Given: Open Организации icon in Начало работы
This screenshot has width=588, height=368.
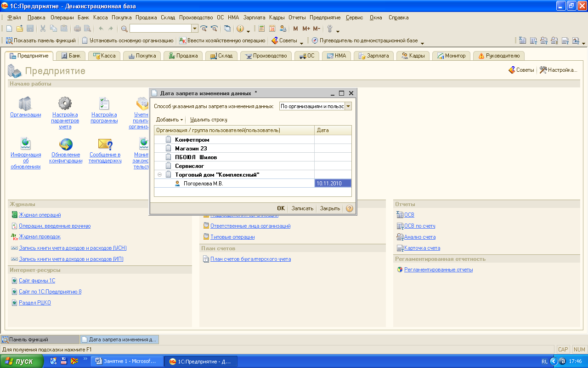Looking at the screenshot, I should 25,103.
